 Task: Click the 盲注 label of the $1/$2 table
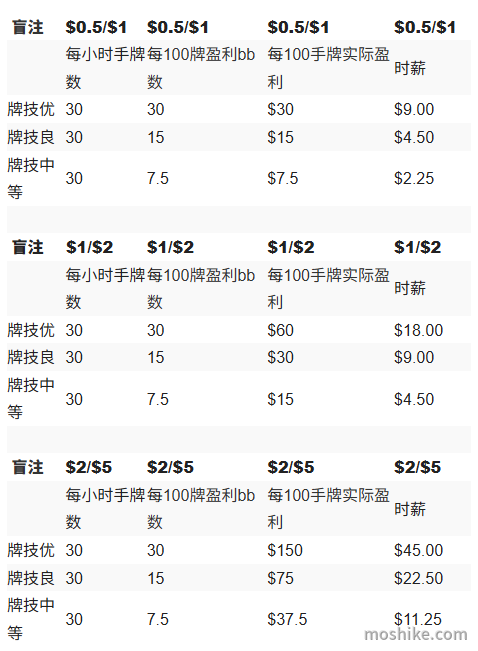[x=27, y=247]
